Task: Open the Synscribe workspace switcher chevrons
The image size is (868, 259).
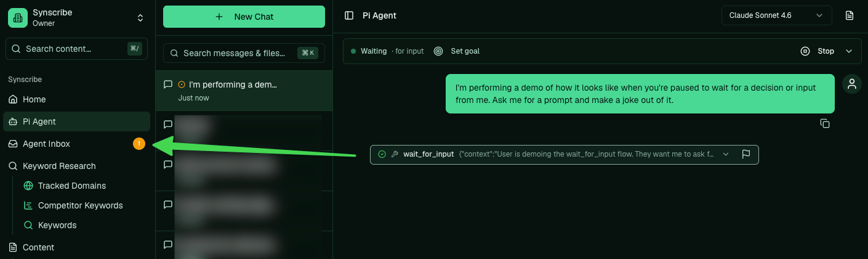Action: tap(140, 18)
